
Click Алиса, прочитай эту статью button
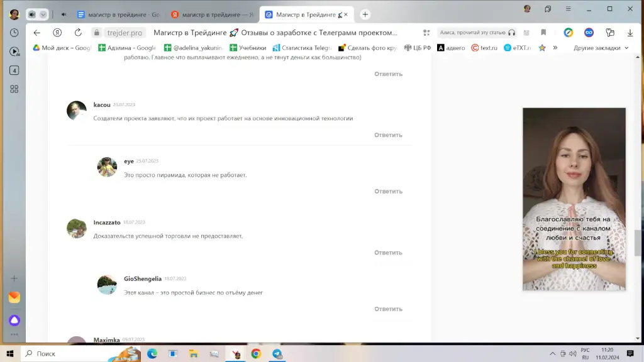click(477, 33)
